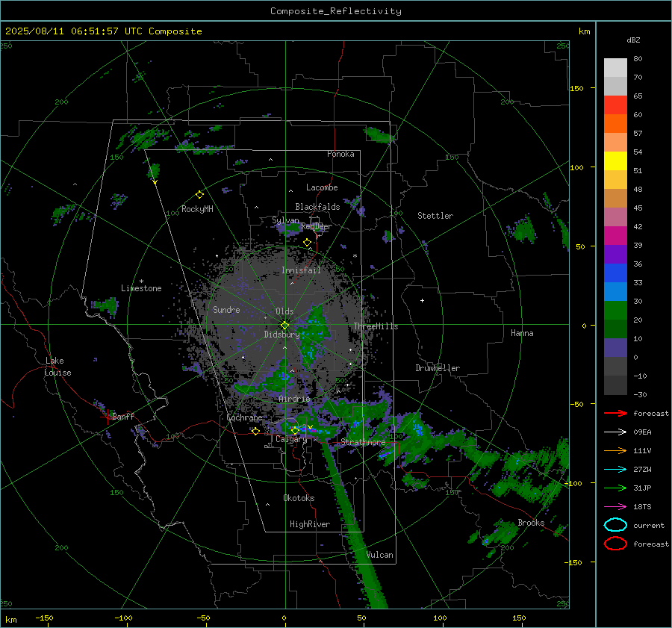
Task: Click the Sundre city label
Action: pos(226,309)
